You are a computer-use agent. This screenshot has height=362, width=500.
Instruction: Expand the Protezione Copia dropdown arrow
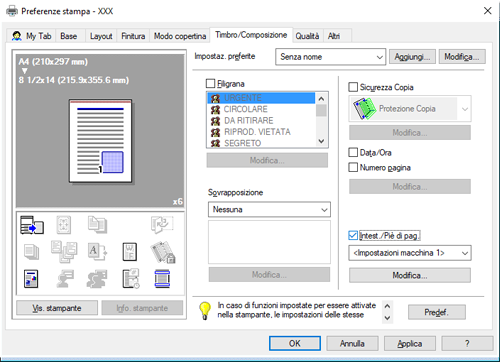click(x=465, y=109)
